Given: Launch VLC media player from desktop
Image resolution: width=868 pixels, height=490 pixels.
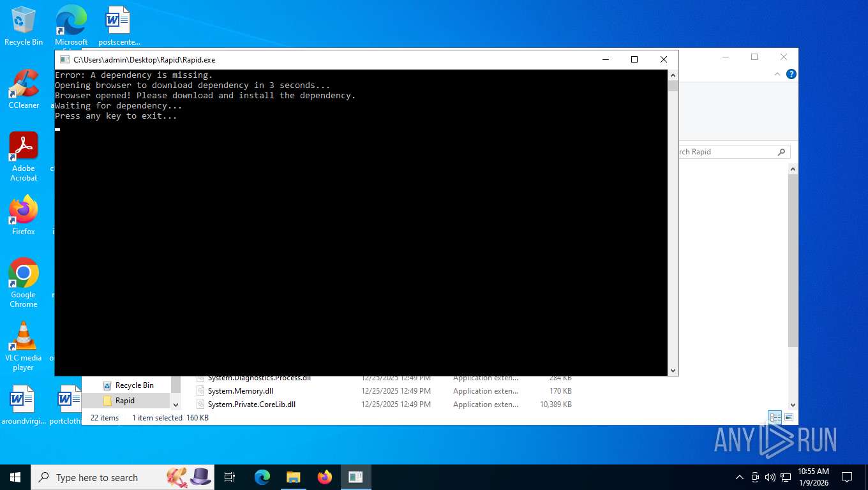Looking at the screenshot, I should click(24, 346).
